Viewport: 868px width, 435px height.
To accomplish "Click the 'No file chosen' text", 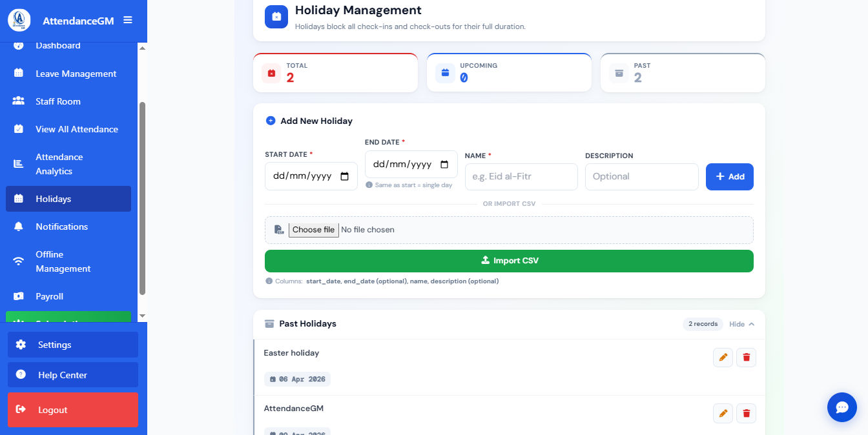I will [367, 230].
